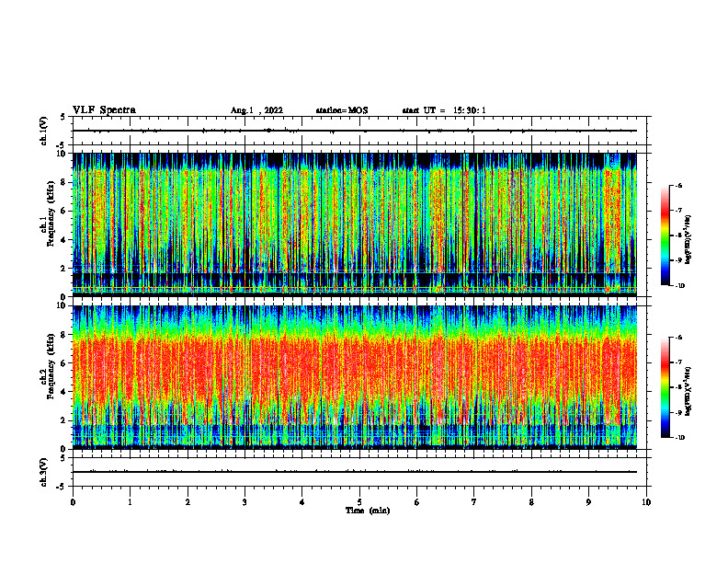Click the ch.2 spectrogram panel
This screenshot has height=563, width=728.
[x=355, y=377]
